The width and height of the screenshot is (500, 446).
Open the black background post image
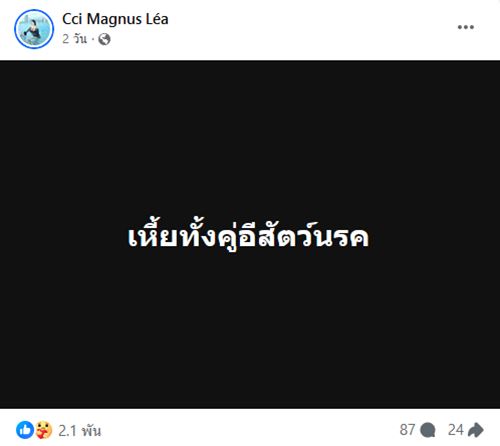point(250,234)
